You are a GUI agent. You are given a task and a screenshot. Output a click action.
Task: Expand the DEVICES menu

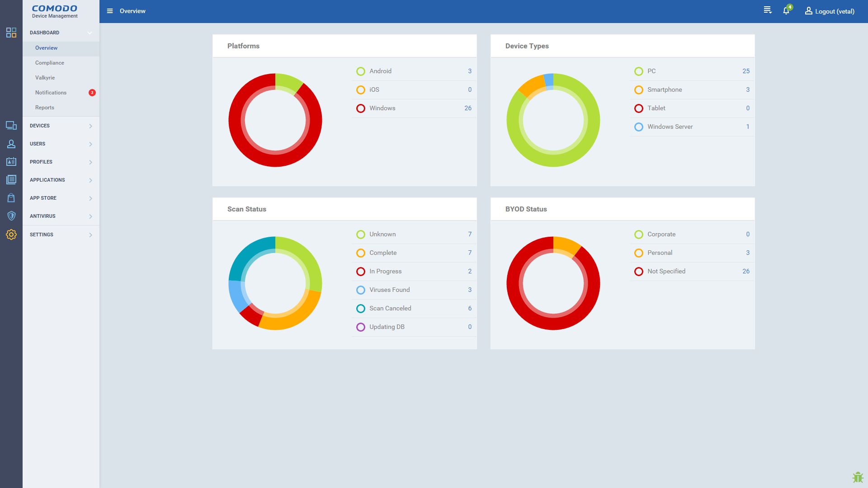(x=60, y=126)
